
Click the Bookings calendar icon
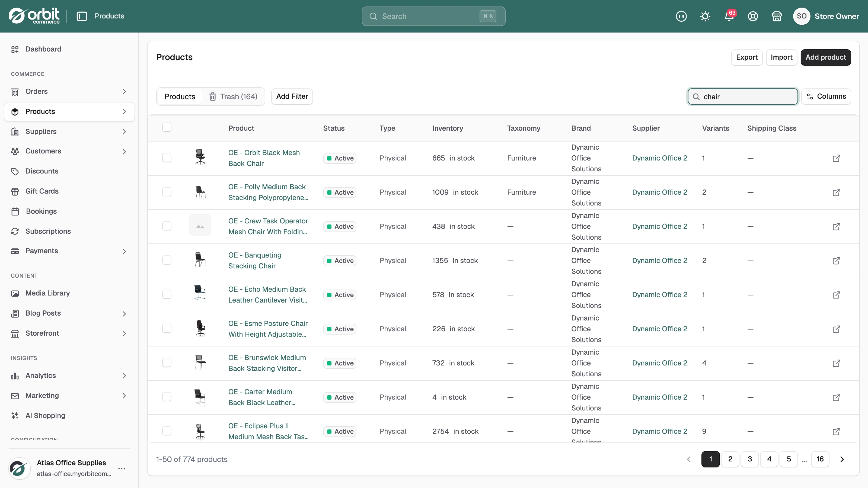pos(15,211)
